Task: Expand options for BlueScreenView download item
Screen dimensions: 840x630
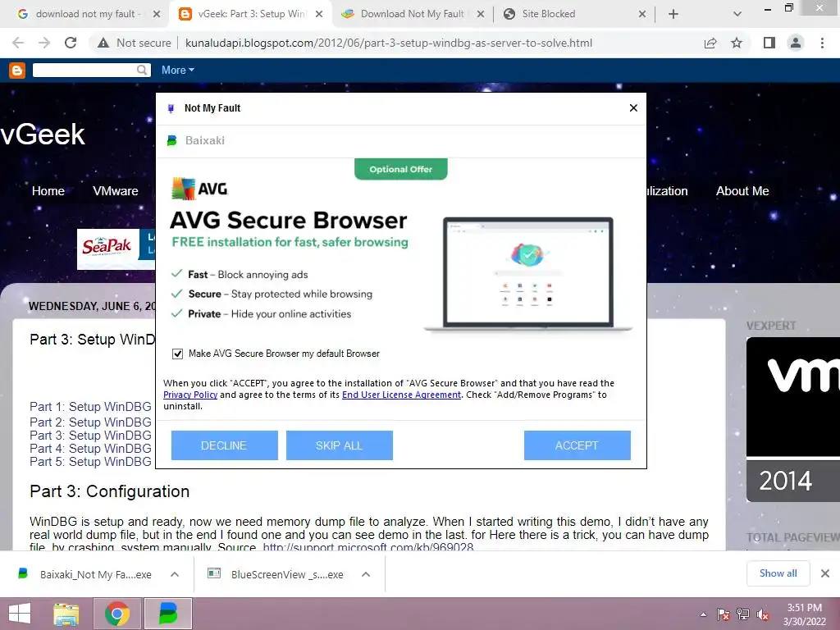Action: coord(366,574)
